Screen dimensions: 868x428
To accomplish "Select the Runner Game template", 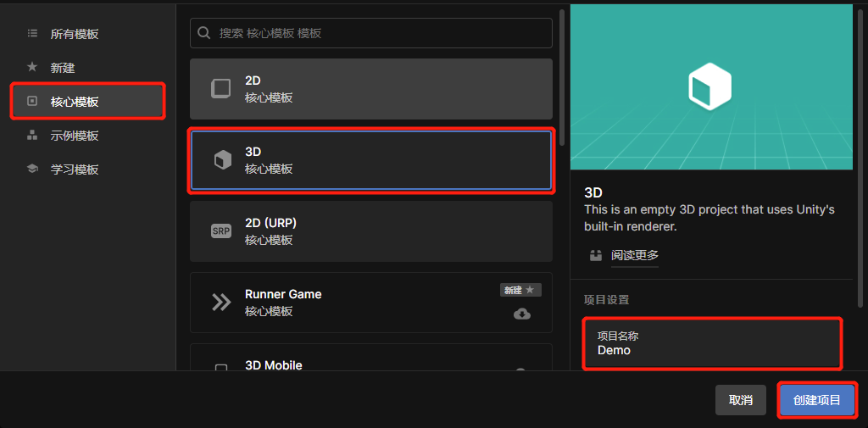I will coord(371,303).
